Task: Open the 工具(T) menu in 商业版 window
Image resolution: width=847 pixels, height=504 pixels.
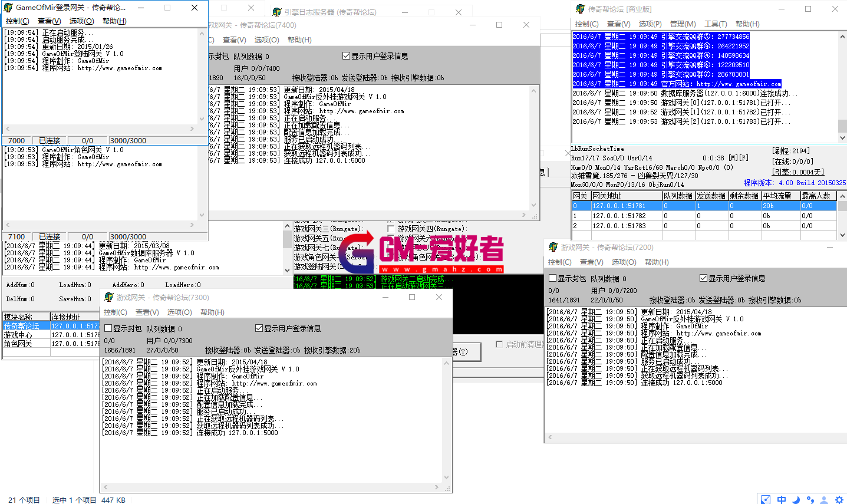Action: pos(716,24)
